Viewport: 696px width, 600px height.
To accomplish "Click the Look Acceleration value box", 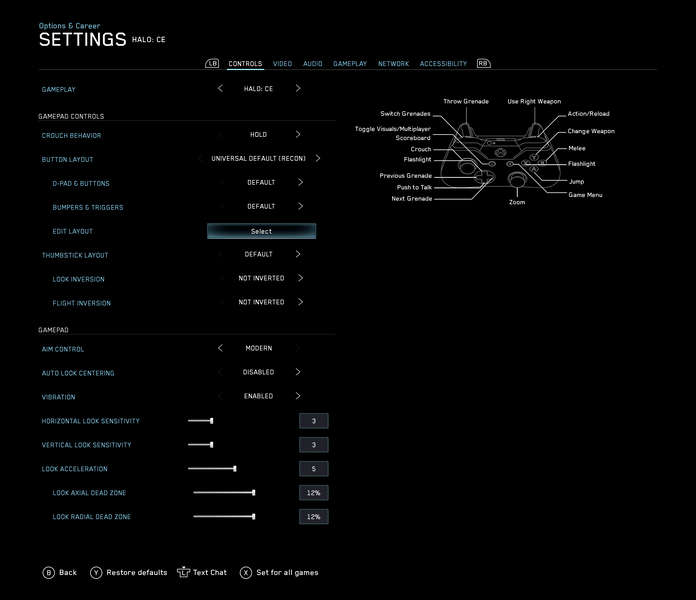I will click(314, 469).
